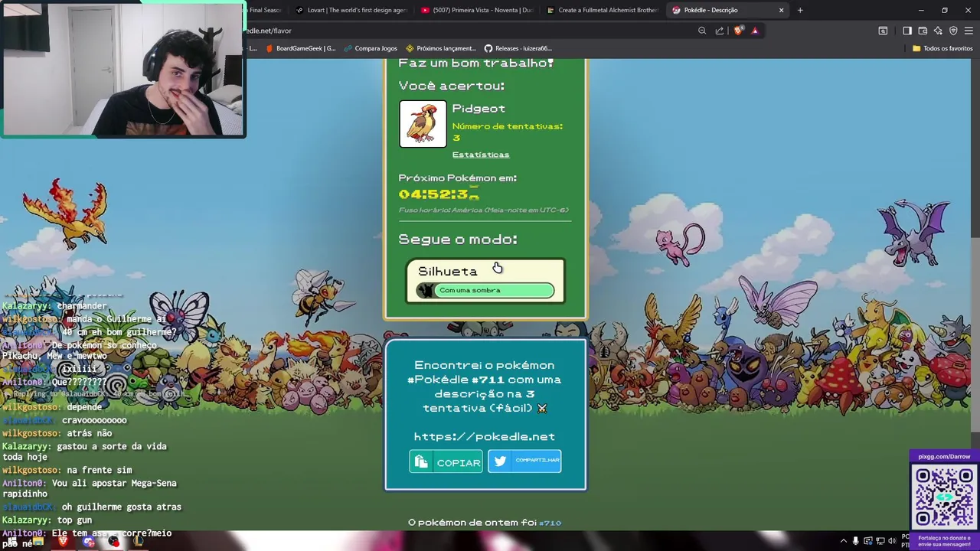The image size is (980, 551).
Task: Click the Encontrei o pokémon share message
Action: tap(485, 386)
